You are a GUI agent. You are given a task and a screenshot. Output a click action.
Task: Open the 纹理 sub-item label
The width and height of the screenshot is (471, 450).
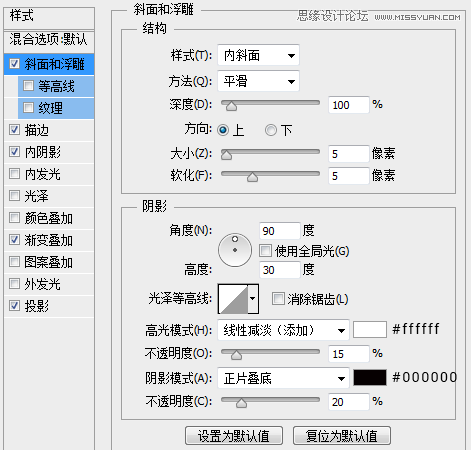click(x=50, y=108)
